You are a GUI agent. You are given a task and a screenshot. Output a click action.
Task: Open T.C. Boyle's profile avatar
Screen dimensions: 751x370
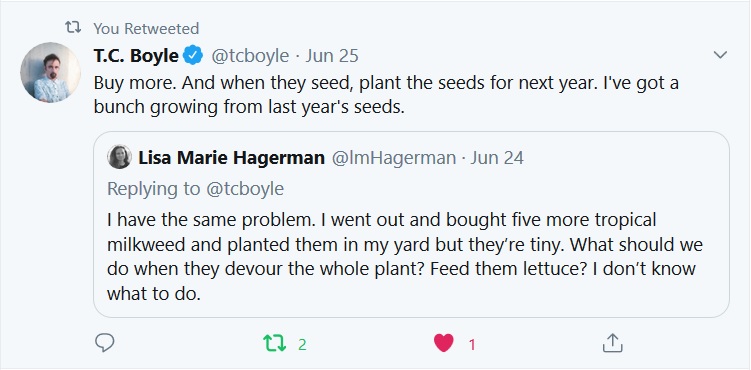50,72
